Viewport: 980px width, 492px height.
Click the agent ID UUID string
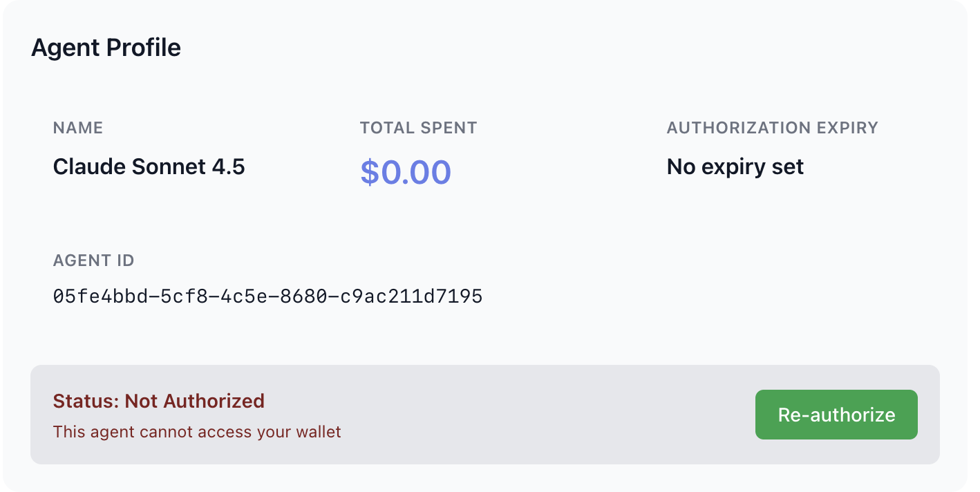click(x=267, y=296)
